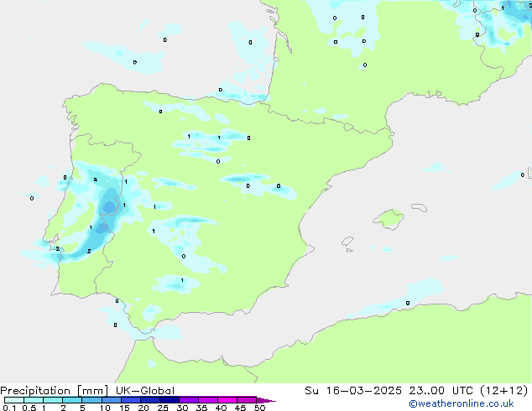Pick the 20–25 mm legend swatch
This screenshot has width=532, height=411.
tap(149, 400)
